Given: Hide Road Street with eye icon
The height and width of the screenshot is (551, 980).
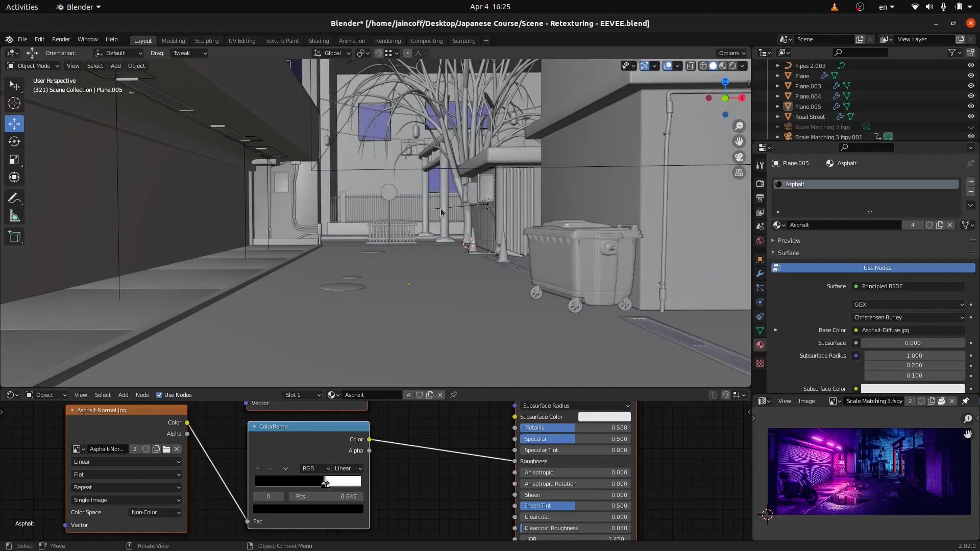Looking at the screenshot, I should 971,116.
